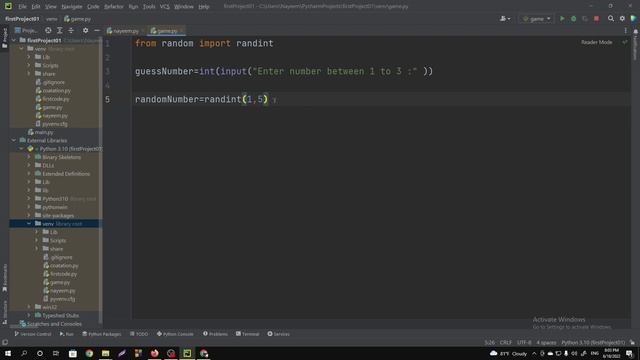Click Python 3.10 interpreter in status bar
This screenshot has height=360, width=640.
[x=593, y=342]
